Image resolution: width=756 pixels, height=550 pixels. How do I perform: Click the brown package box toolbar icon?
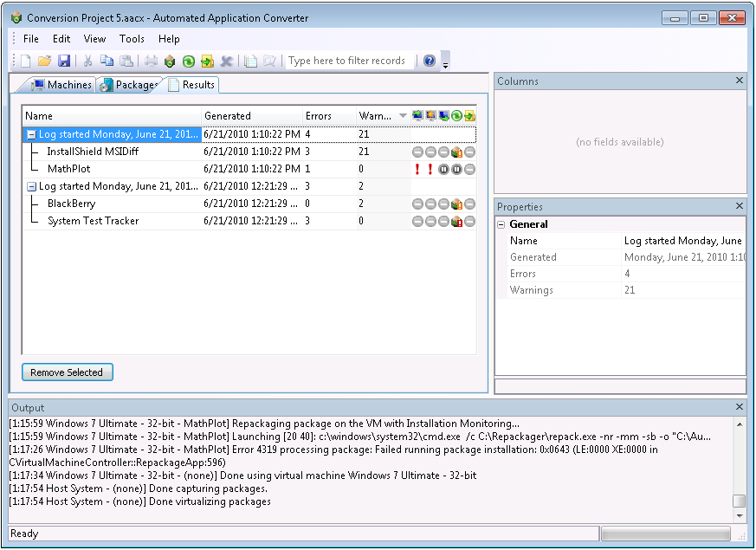[170, 61]
